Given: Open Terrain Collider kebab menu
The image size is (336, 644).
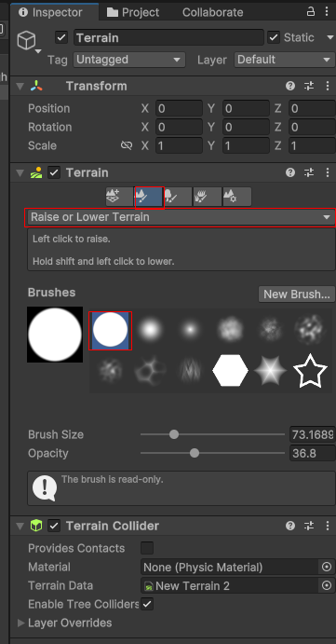Looking at the screenshot, I should click(x=328, y=526).
